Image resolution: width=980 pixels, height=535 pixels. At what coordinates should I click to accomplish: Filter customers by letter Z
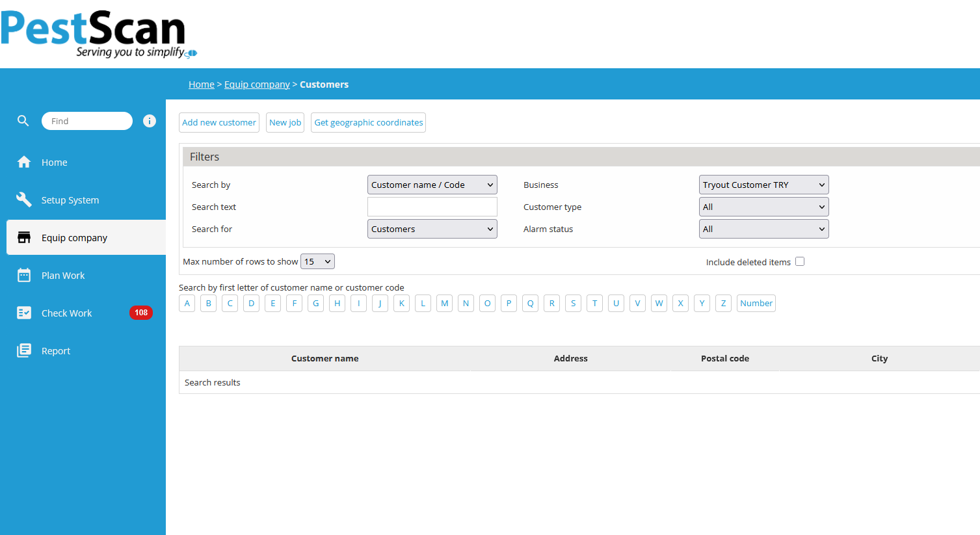pos(724,303)
